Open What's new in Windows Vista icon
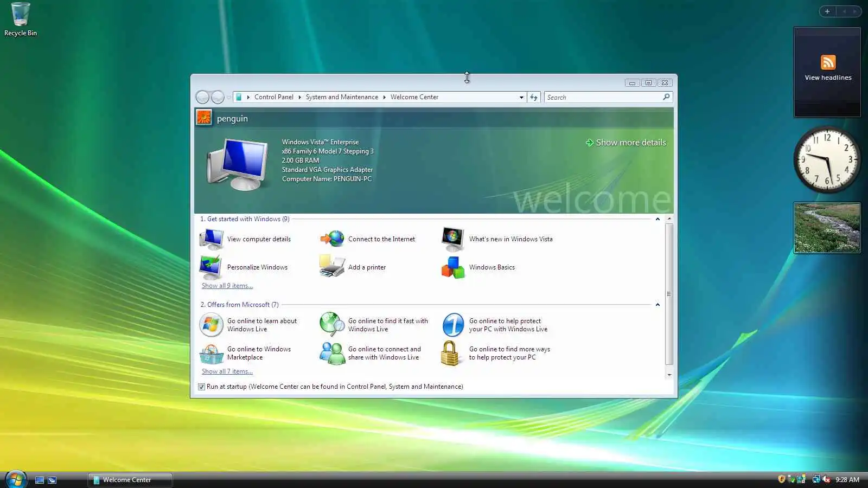This screenshot has height=488, width=868. click(x=453, y=239)
